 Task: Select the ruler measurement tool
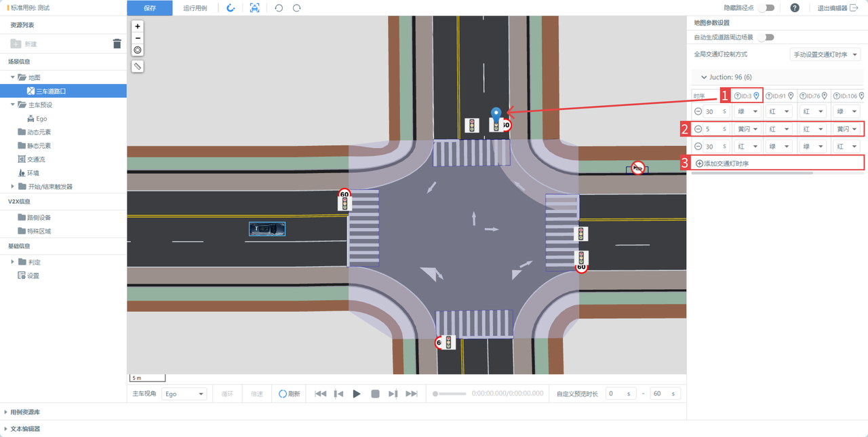point(138,66)
